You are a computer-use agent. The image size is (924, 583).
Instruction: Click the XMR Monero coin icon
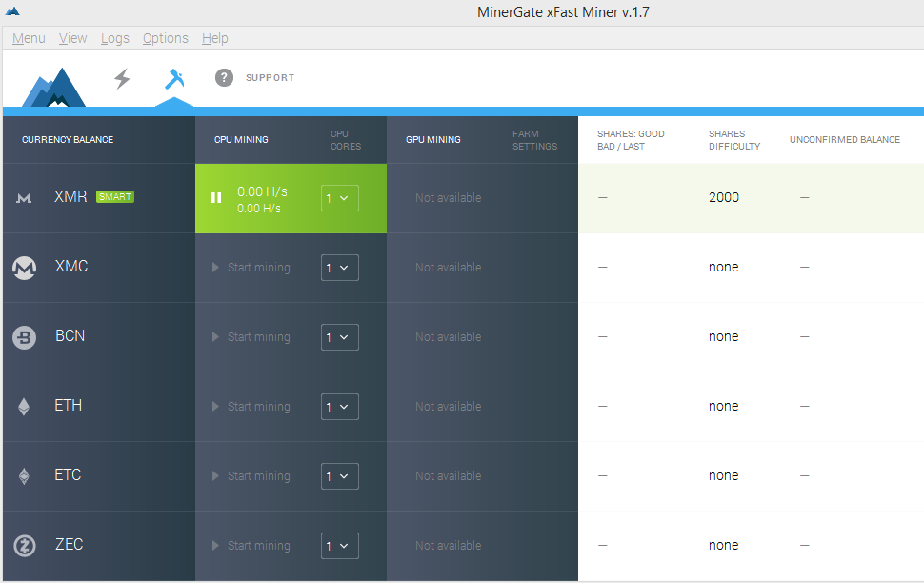coord(24,198)
